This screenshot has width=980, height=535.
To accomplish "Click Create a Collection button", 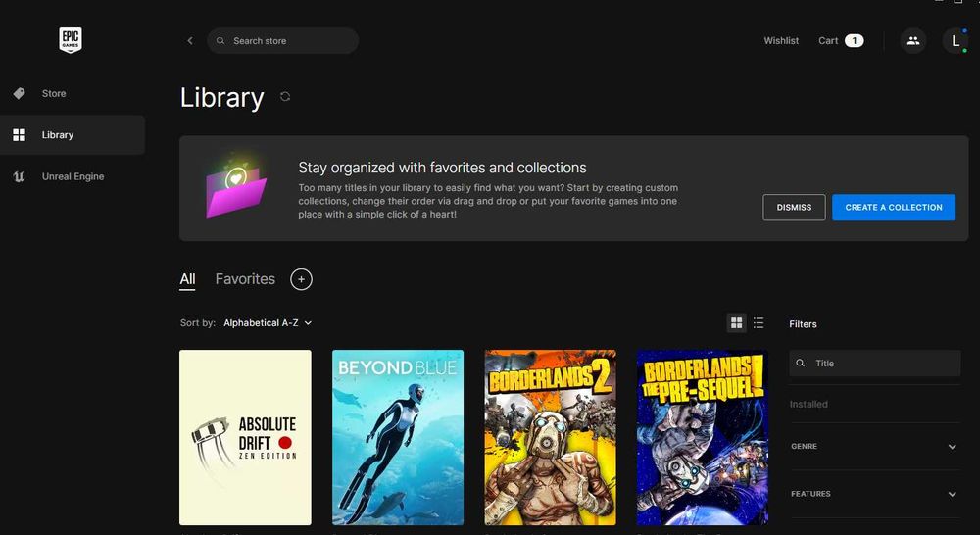I will click(894, 208).
